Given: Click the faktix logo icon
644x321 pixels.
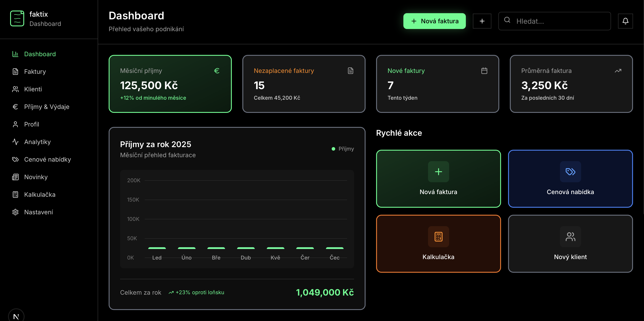Looking at the screenshot, I should pos(17,18).
